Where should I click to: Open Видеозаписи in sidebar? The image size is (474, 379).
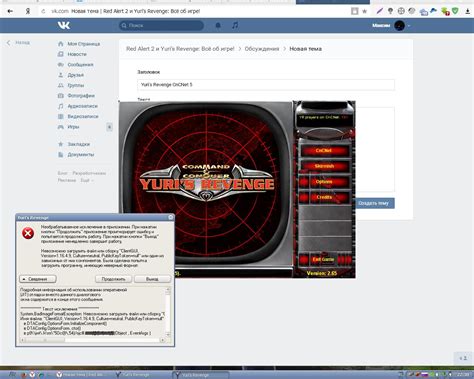click(x=83, y=116)
